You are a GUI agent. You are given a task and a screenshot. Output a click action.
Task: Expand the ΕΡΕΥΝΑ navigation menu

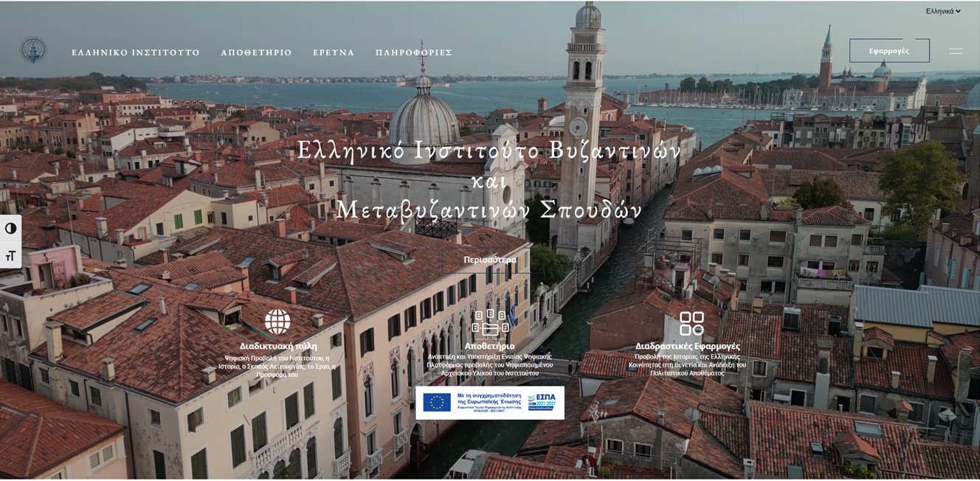[334, 52]
